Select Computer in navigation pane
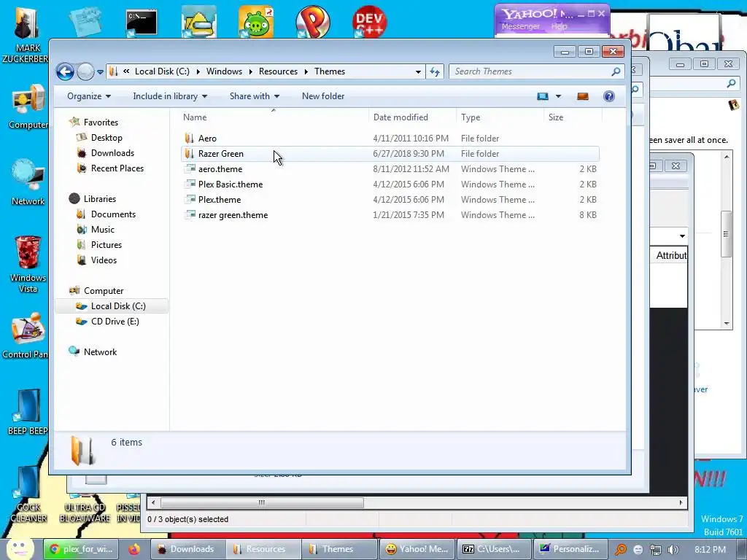Image resolution: width=747 pixels, height=560 pixels. (104, 291)
